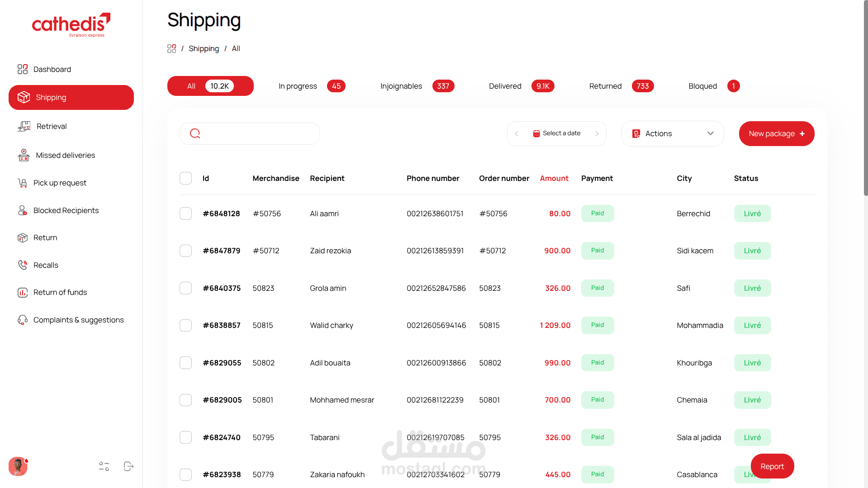Click phone number 00212652847586
Image resolution: width=868 pixels, height=488 pixels.
[x=436, y=288]
